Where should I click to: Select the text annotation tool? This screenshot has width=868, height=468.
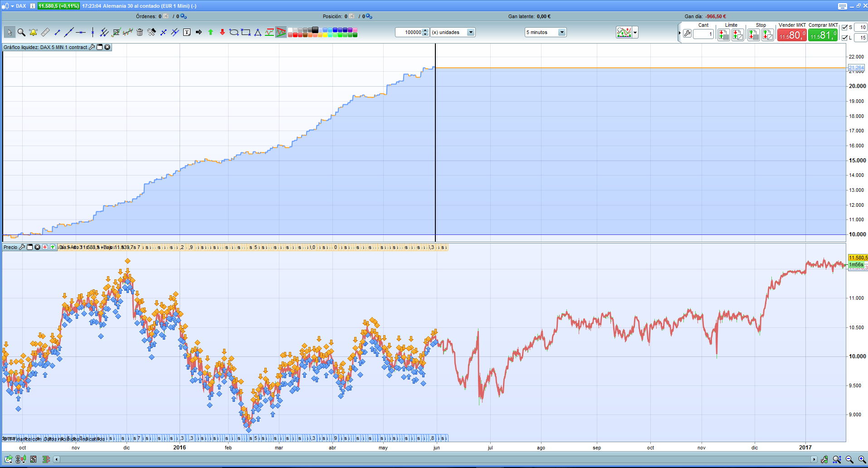point(187,32)
